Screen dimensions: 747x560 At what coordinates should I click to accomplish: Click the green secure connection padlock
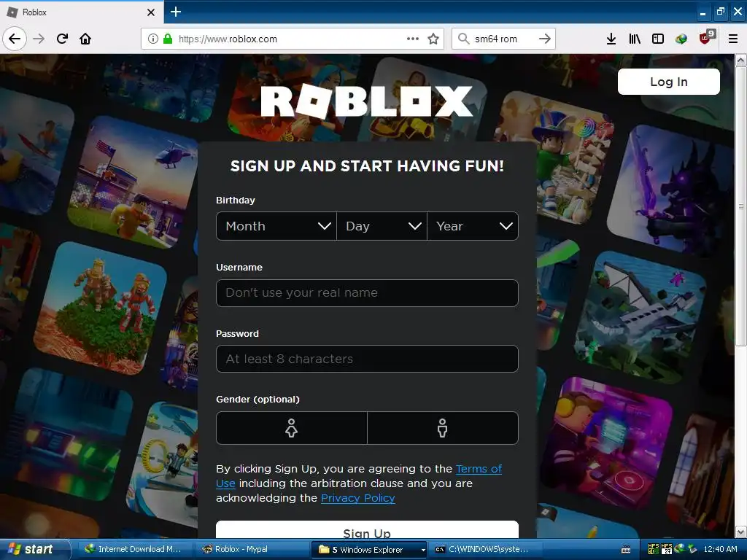point(168,39)
